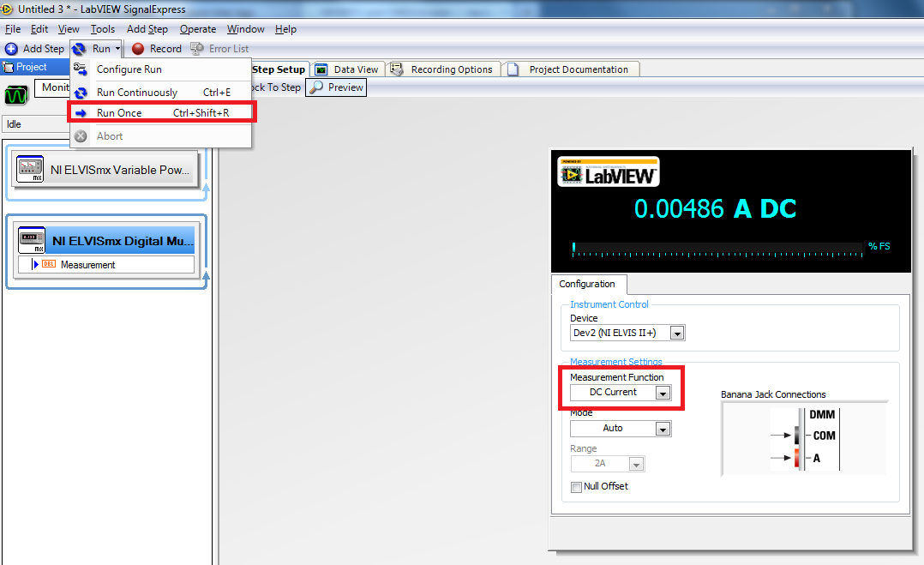Open the Operate menu
This screenshot has width=924, height=565.
point(198,29)
